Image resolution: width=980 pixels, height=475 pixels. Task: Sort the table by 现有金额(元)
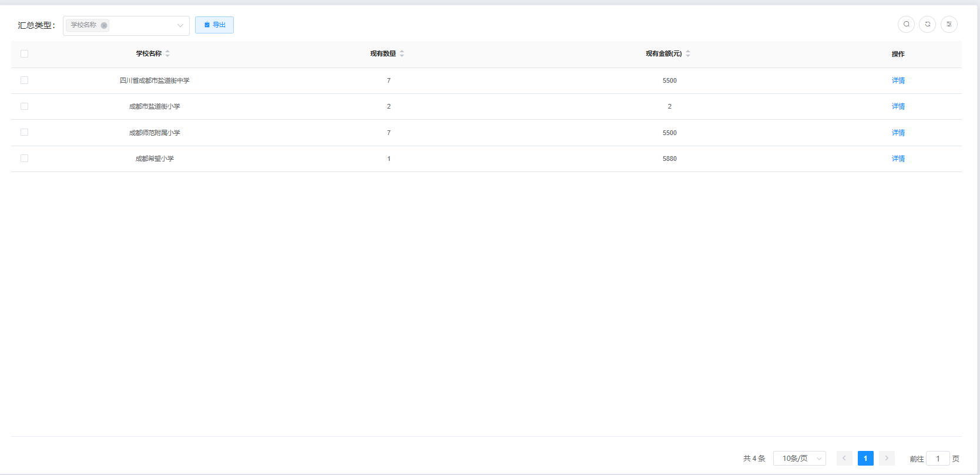[x=688, y=53]
